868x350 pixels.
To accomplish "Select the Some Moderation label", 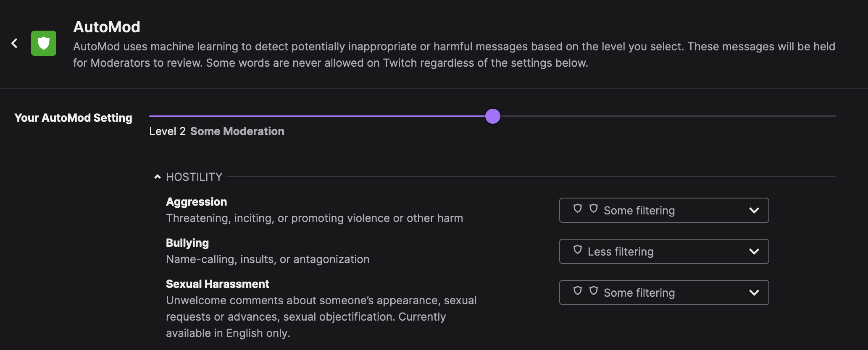I will click(x=237, y=131).
